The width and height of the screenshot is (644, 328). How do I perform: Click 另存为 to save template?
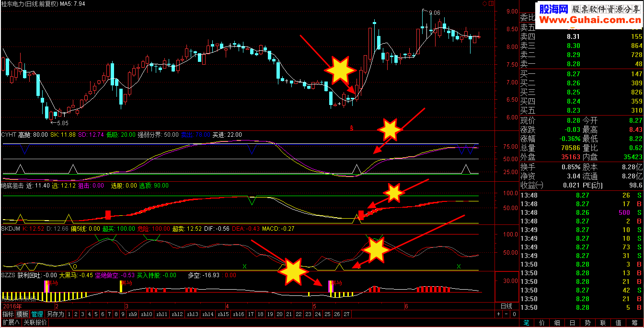coord(55,314)
